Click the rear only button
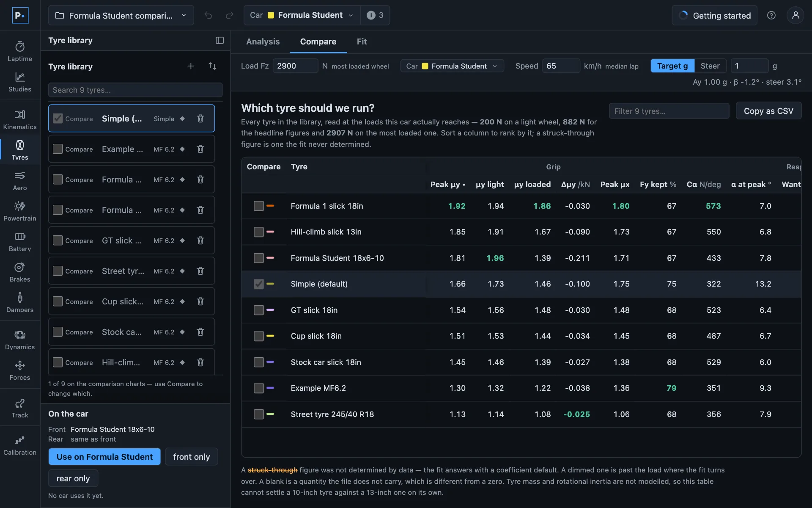812x508 pixels. (73, 478)
